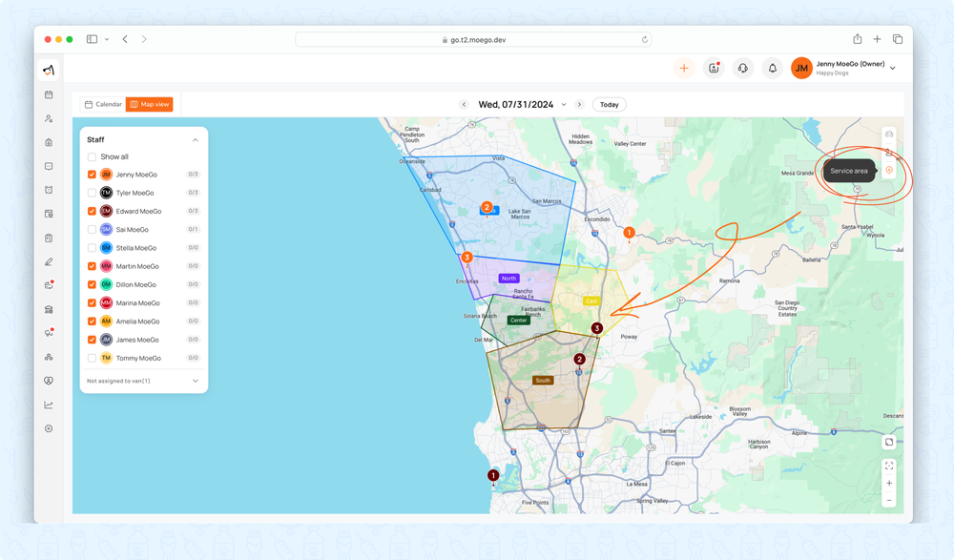Click the Today button
Screen dimensions: 954x560
[609, 105]
